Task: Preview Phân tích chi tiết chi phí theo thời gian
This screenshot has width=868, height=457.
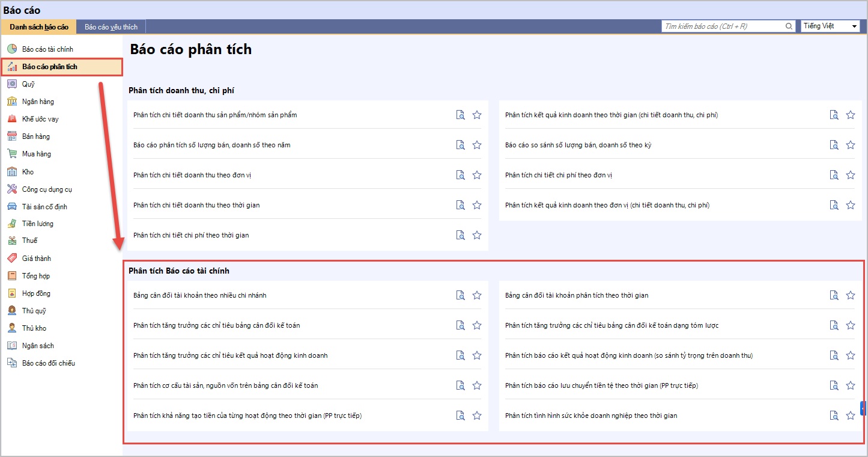Action: pyautogui.click(x=461, y=235)
